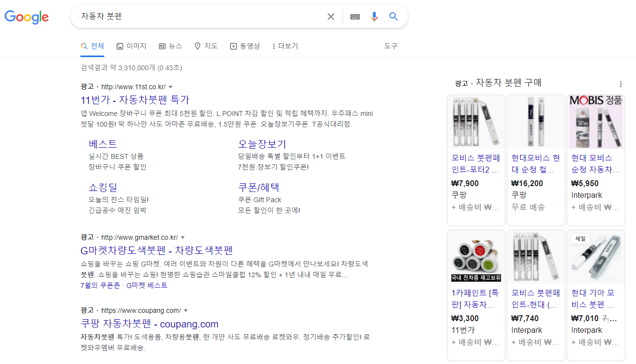The image size is (636, 364).
Task: Click the Google logo
Action: [x=27, y=18]
